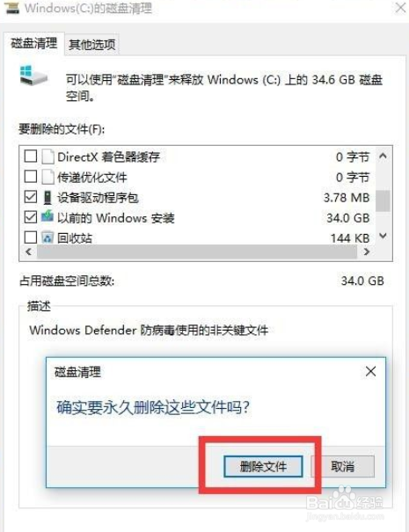Click the horizontal scroll right arrow
This screenshot has height=532, width=409.
(x=367, y=251)
